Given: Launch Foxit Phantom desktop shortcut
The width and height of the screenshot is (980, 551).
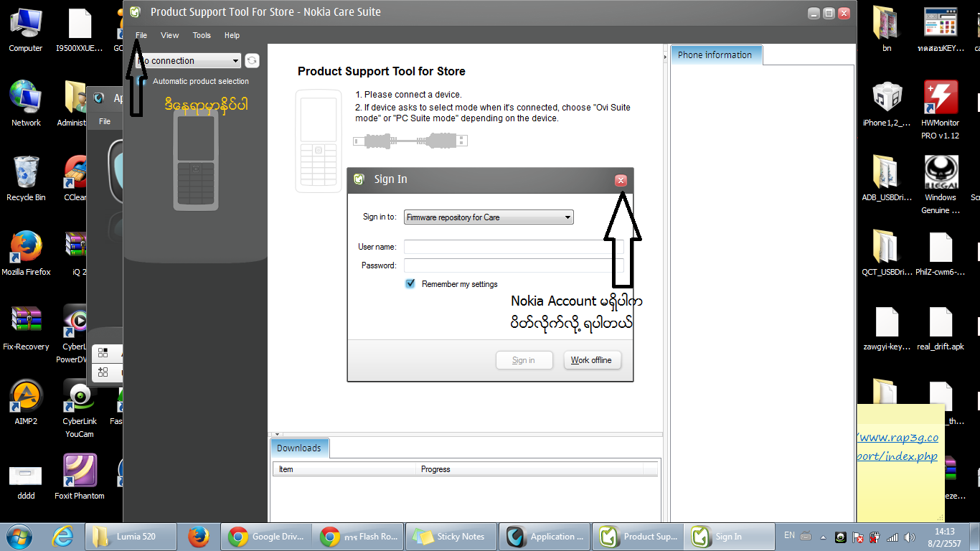Looking at the screenshot, I should (x=79, y=477).
